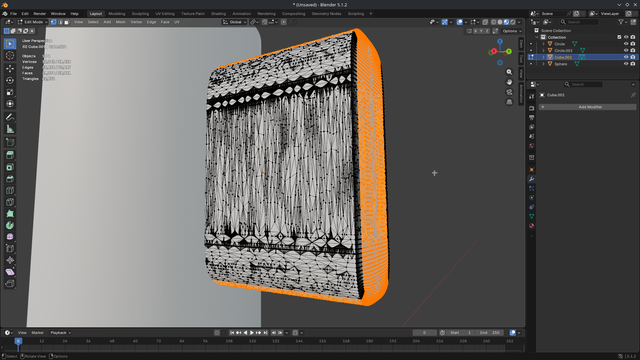Activate the 3D Cursor tool
This screenshot has height=360, width=640.
pos(10,56)
